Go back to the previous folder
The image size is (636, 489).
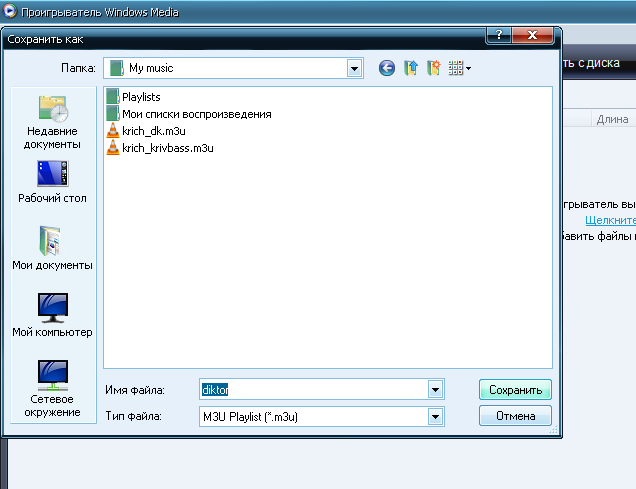(387, 68)
